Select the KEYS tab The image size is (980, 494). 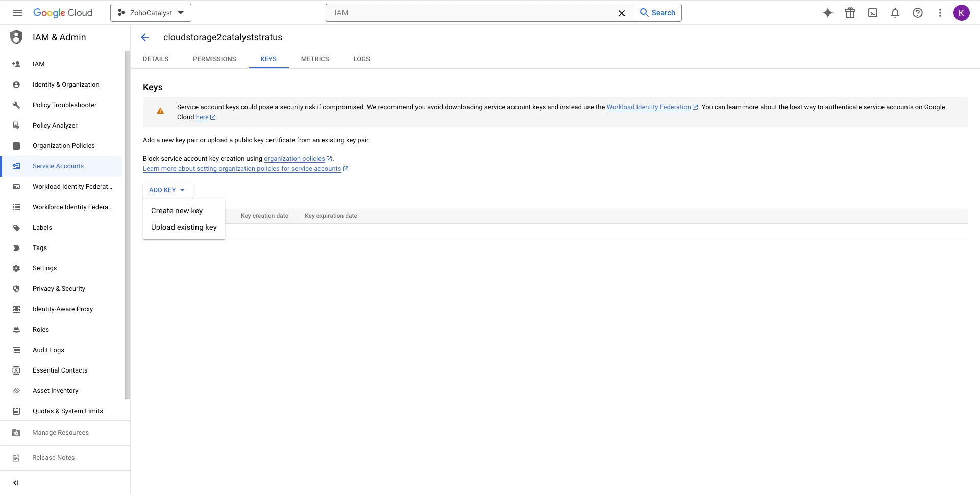(268, 59)
